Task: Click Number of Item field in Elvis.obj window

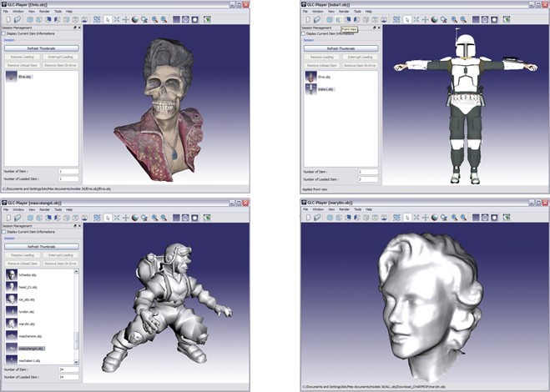Action: pyautogui.click(x=68, y=172)
